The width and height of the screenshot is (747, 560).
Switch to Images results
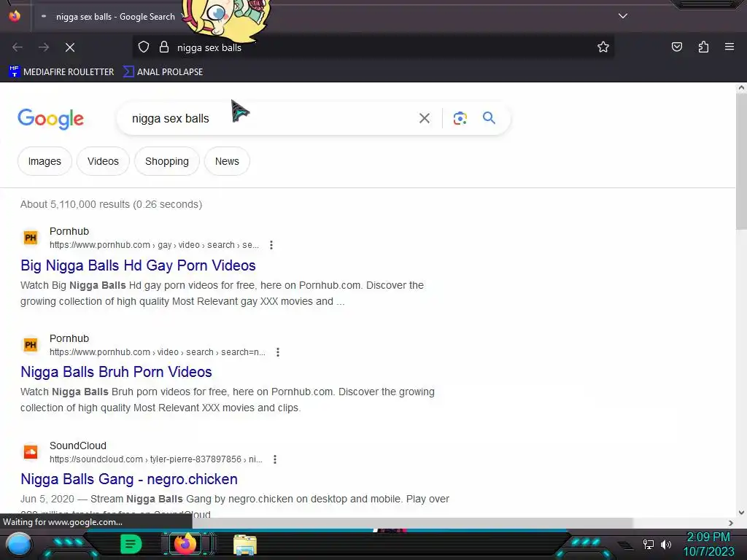click(x=44, y=161)
